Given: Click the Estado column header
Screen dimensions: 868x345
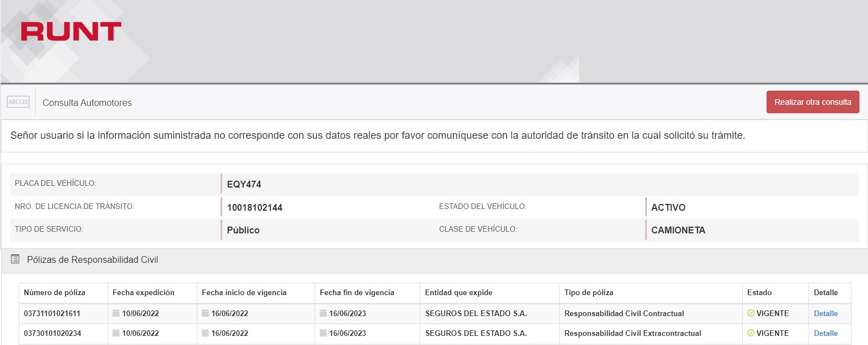Looking at the screenshot, I should (x=759, y=293).
